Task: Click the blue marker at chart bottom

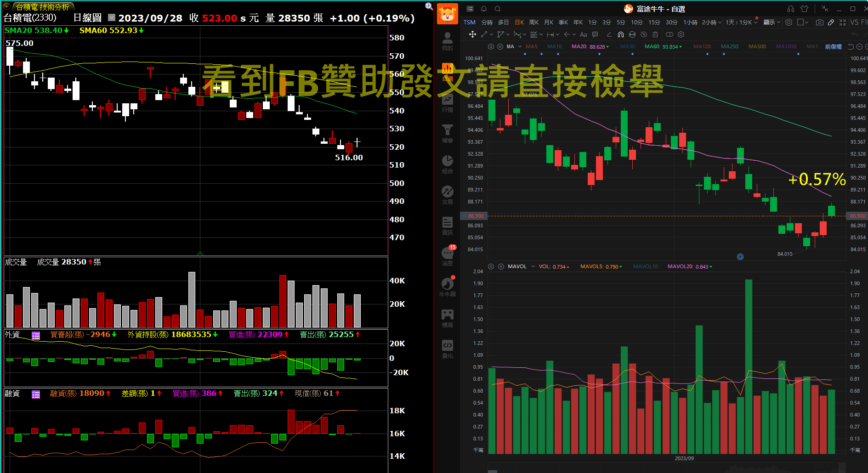Action: 740,257
